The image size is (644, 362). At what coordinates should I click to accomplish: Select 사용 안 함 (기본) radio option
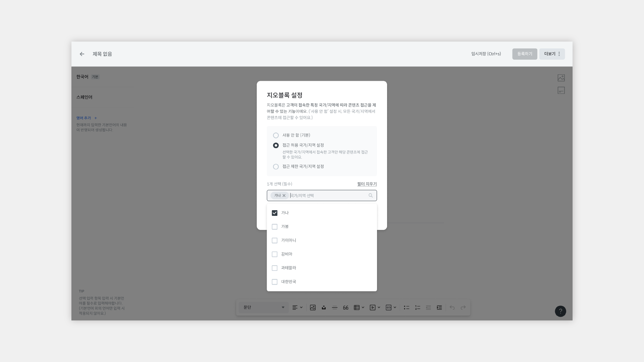click(x=276, y=135)
